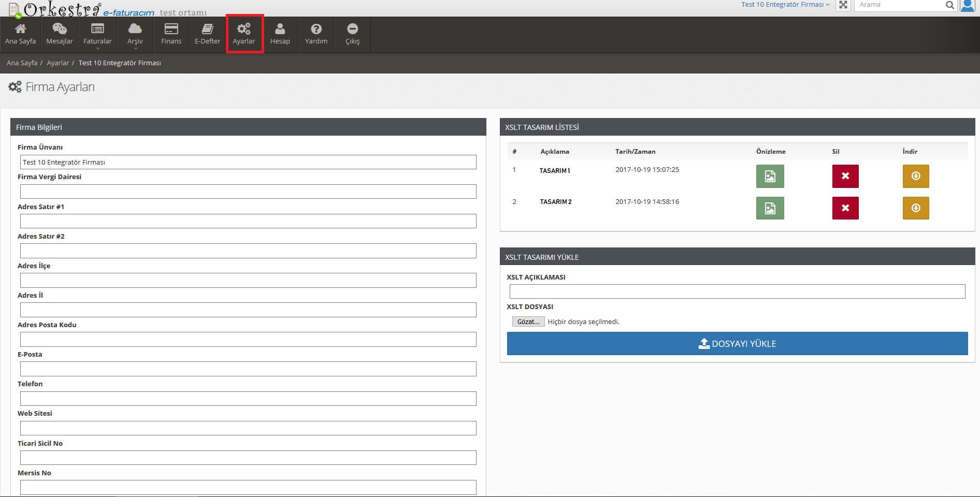Open the Test 10 Entegratör Firması dropdown
Image resolution: width=980 pixels, height=497 pixels.
point(785,5)
